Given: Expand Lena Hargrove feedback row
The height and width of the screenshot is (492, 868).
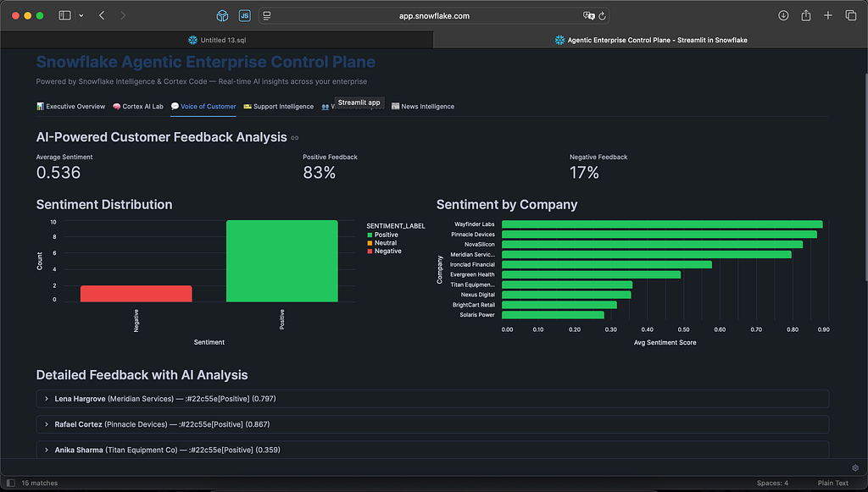Looking at the screenshot, I should pyautogui.click(x=432, y=399).
